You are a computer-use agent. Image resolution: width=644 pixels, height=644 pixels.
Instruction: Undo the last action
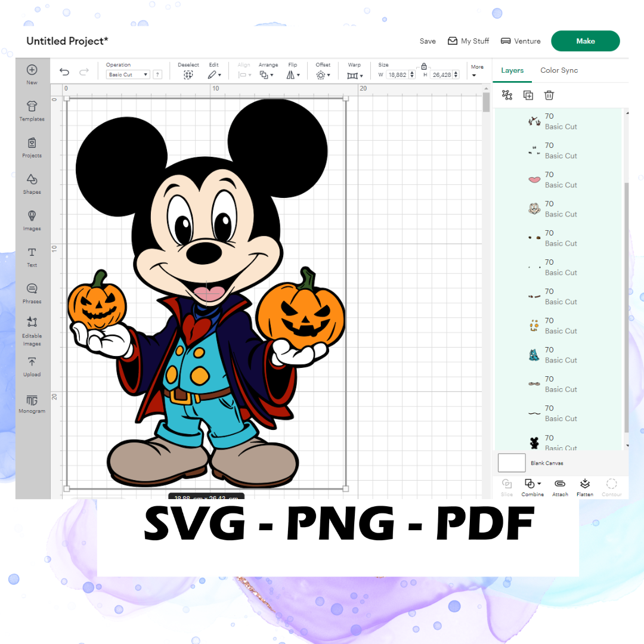click(64, 72)
